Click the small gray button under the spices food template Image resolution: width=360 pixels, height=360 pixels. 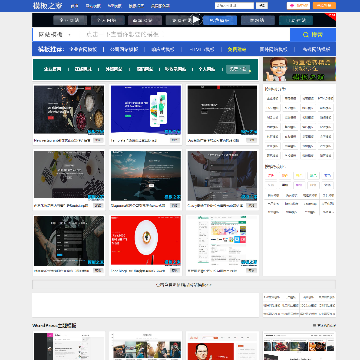[x=98, y=140]
